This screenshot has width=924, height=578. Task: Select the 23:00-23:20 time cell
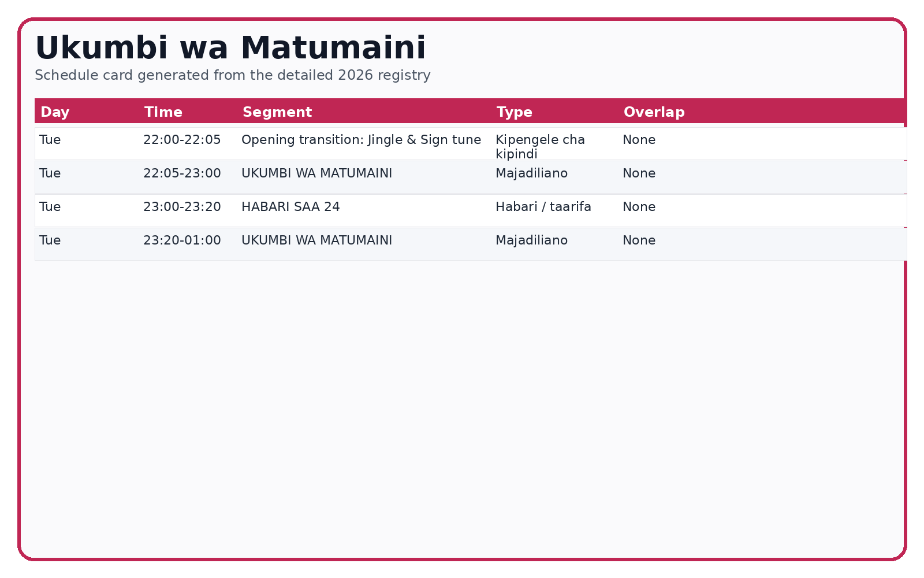pos(182,207)
